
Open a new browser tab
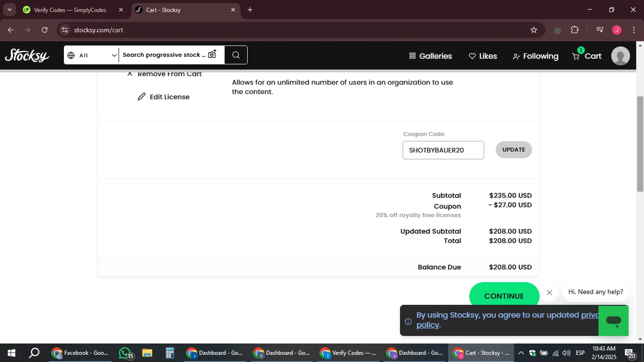tap(250, 10)
